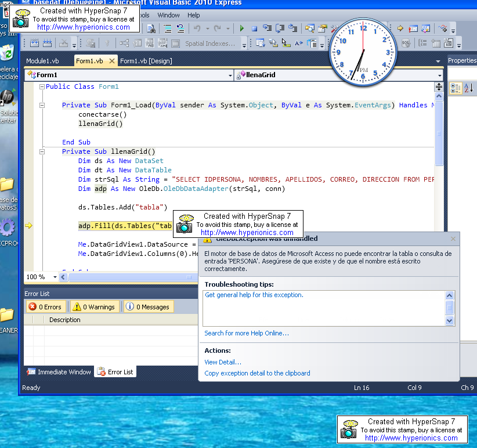The image size is (477, 448).
Task: Click the Show Next Statement yellow arrow icon
Action: click(400, 28)
